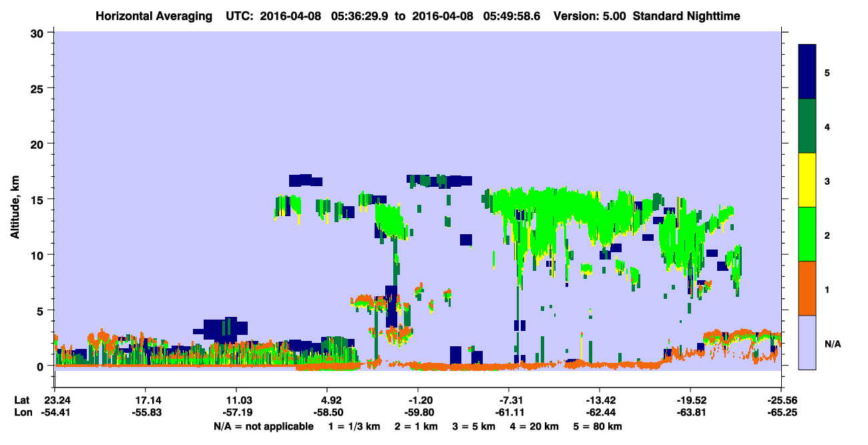
Task: Click the dark blue level 5 colorbar segment
Action: [807, 71]
